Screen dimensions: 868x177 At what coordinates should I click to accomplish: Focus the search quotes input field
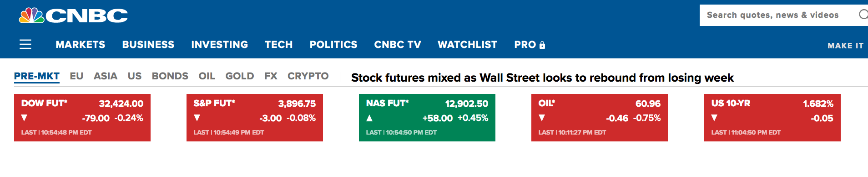point(777,15)
